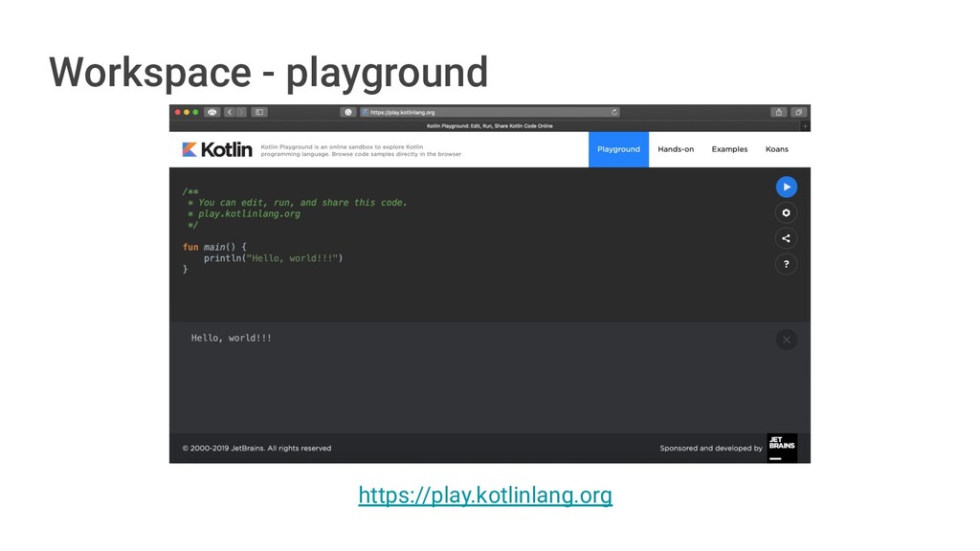Go forward with Safari forward arrow
The height and width of the screenshot is (551, 980).
240,113
